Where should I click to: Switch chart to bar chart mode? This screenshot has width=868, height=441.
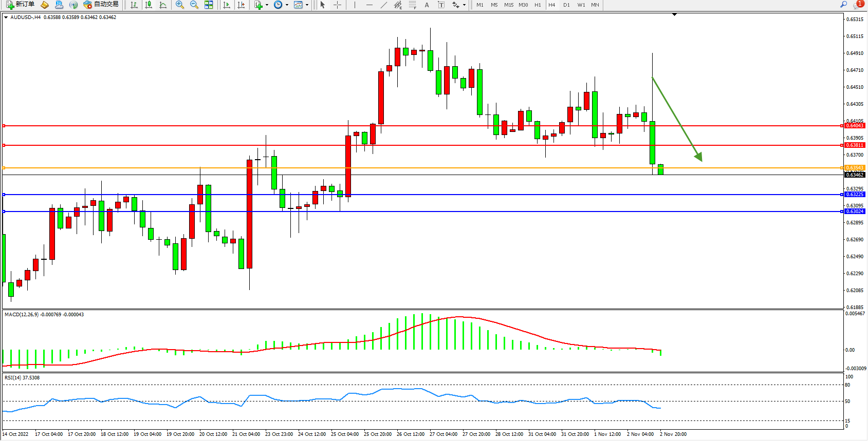click(x=134, y=5)
